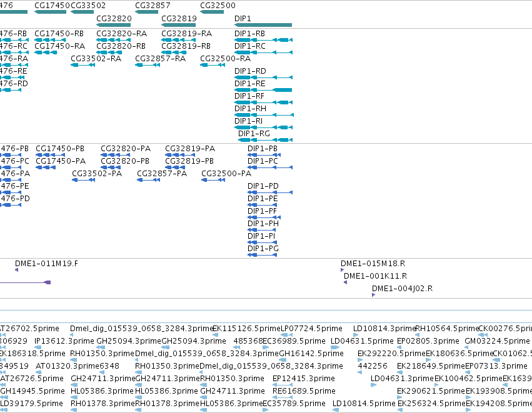Click the CG17450-RB transcript label
The height and width of the screenshot is (413, 532).
coord(59,34)
